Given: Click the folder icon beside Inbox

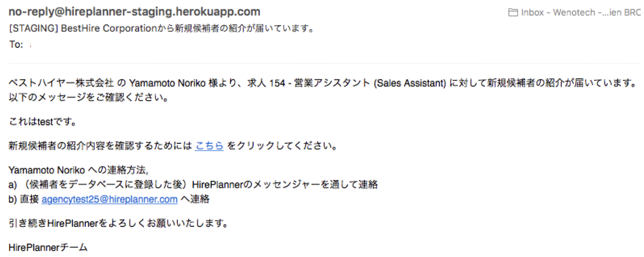Looking at the screenshot, I should point(513,13).
